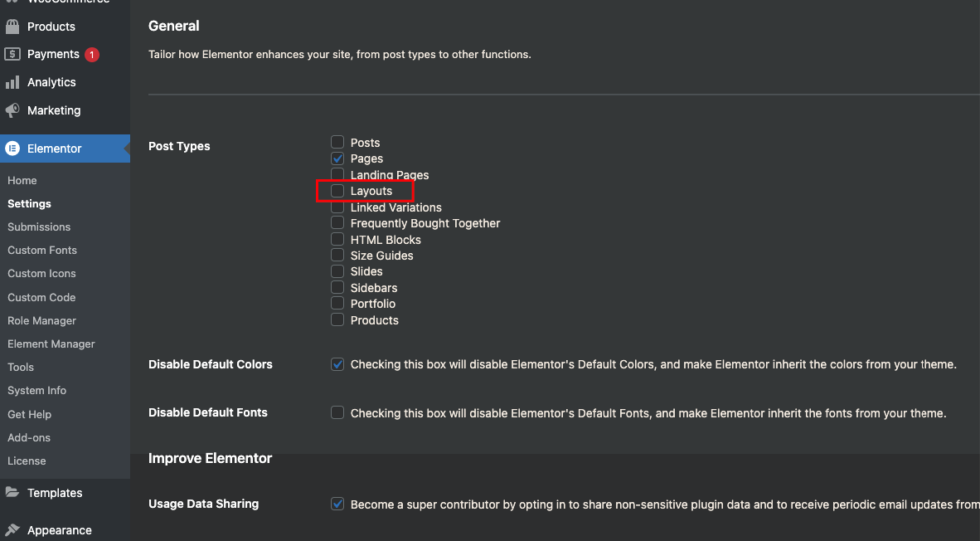Screen dimensions: 980x541
Task: Open Get Help submenu
Action: point(29,414)
